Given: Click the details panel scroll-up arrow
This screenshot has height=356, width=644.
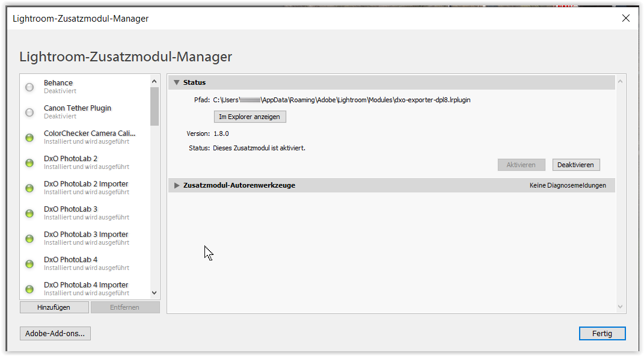Looking at the screenshot, I should (x=620, y=82).
